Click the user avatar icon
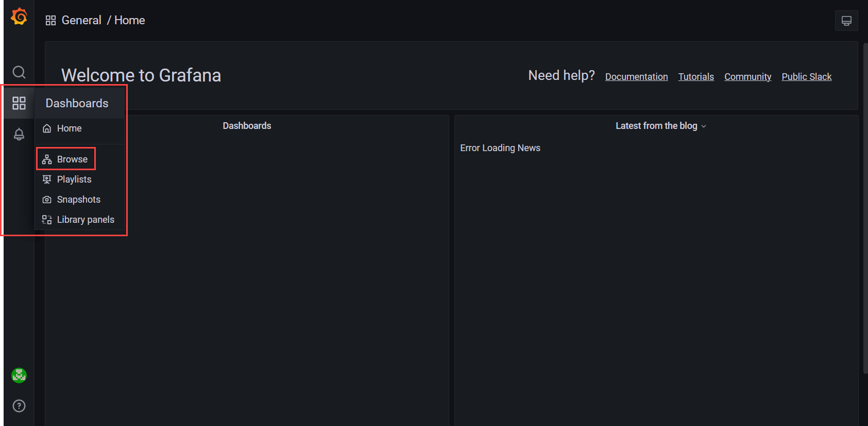 pos(19,375)
